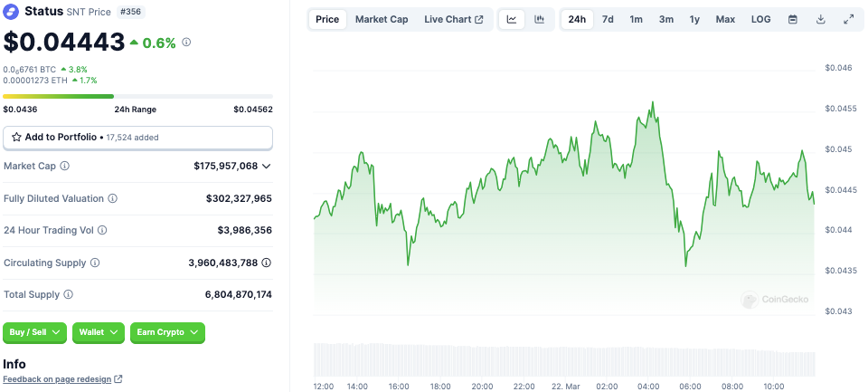Open the Buy / Sell dropdown

[x=35, y=332]
